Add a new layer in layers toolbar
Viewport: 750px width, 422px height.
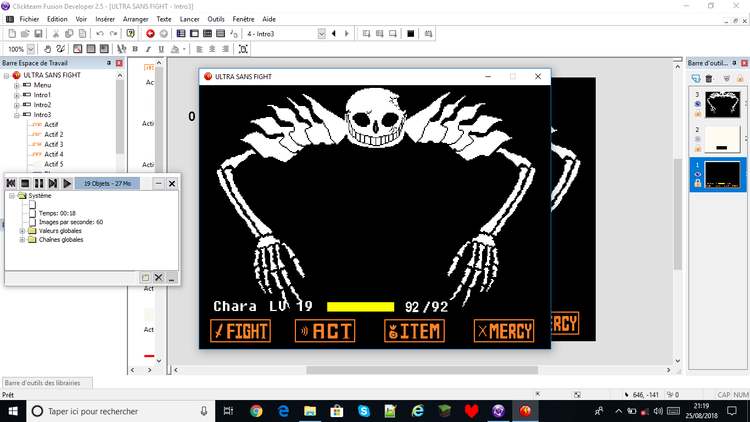tap(696, 78)
